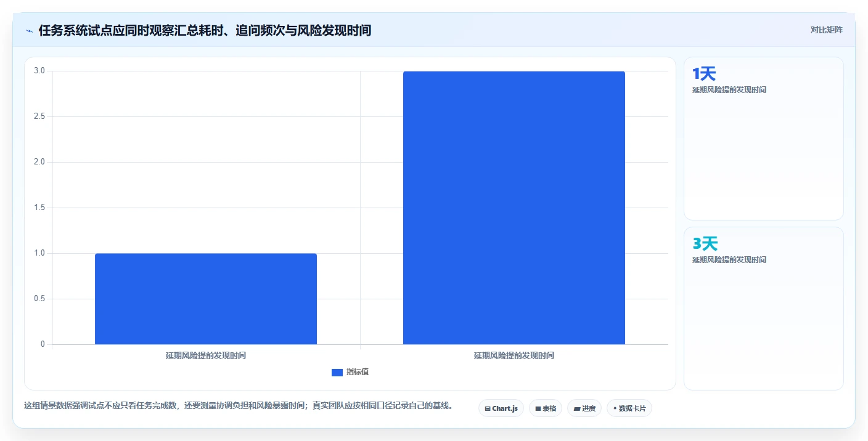Click the x-axis label under tall bar

tap(514, 355)
